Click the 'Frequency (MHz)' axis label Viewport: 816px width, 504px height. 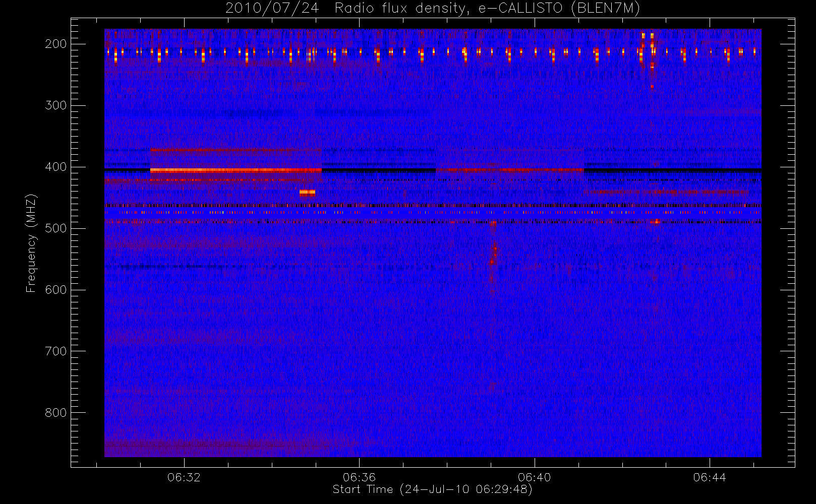tap(31, 243)
